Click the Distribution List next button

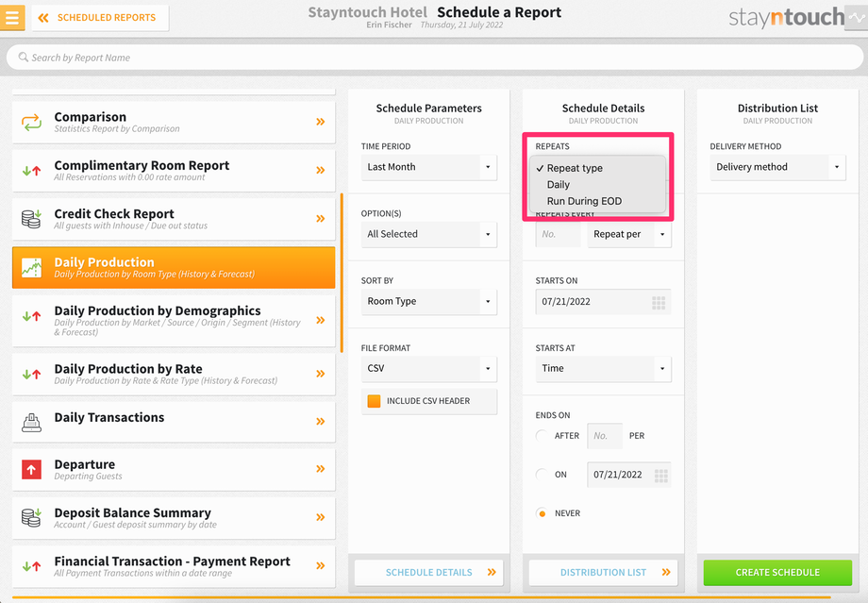[604, 573]
